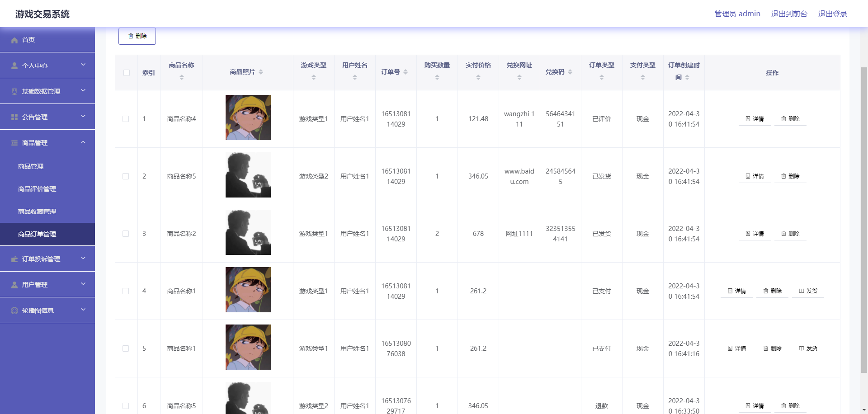Click product photo thumbnail in row 5
Image resolution: width=868 pixels, height=414 pixels.
pos(248,347)
